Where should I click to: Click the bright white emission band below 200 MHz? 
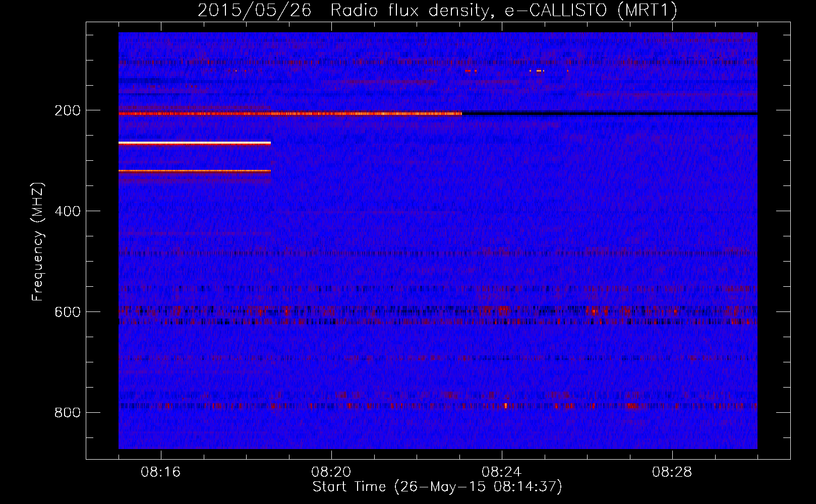195,144
